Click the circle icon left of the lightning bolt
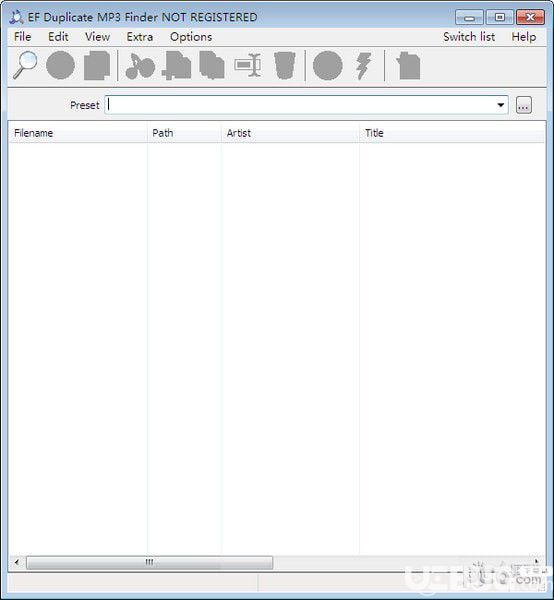The width and height of the screenshot is (554, 600). click(328, 65)
